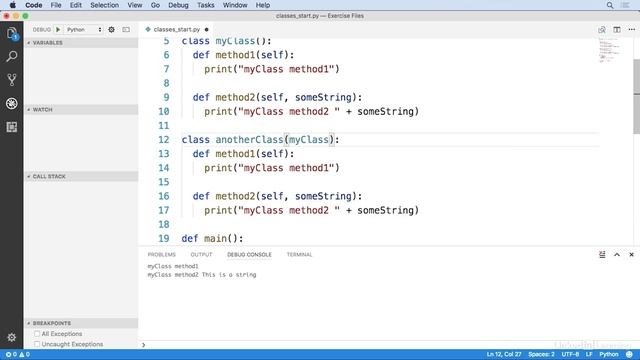Open the Manage gear at sidebar bottom

pos(11,337)
